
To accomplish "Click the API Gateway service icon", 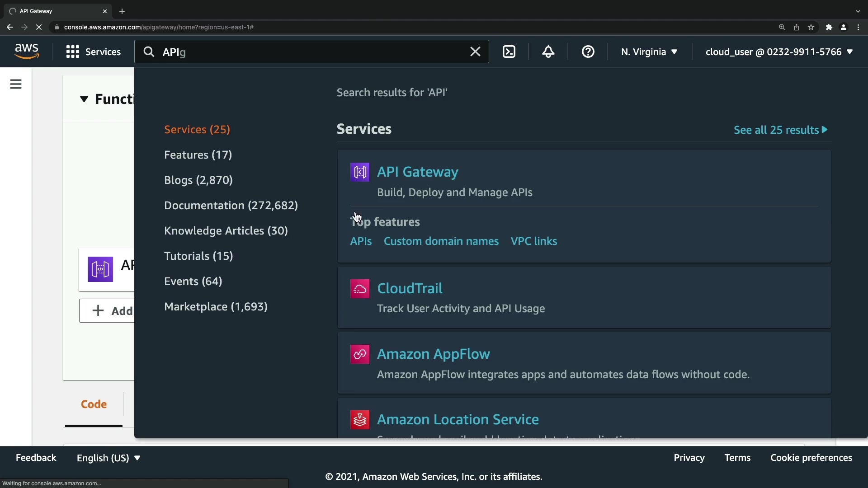I will [x=360, y=172].
